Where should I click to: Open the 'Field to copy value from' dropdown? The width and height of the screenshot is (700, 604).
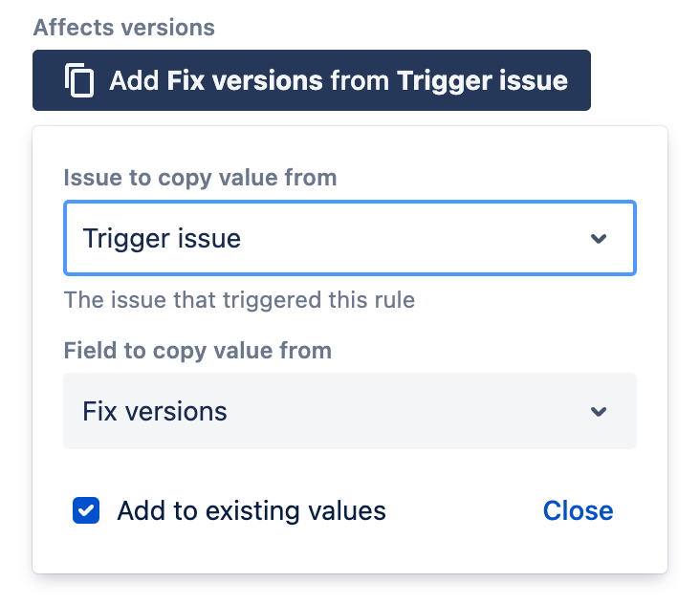[350, 411]
